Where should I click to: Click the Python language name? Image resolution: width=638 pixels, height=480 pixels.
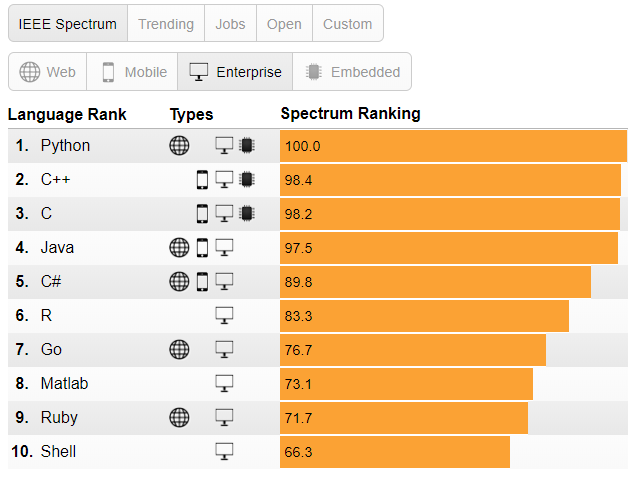click(x=65, y=146)
